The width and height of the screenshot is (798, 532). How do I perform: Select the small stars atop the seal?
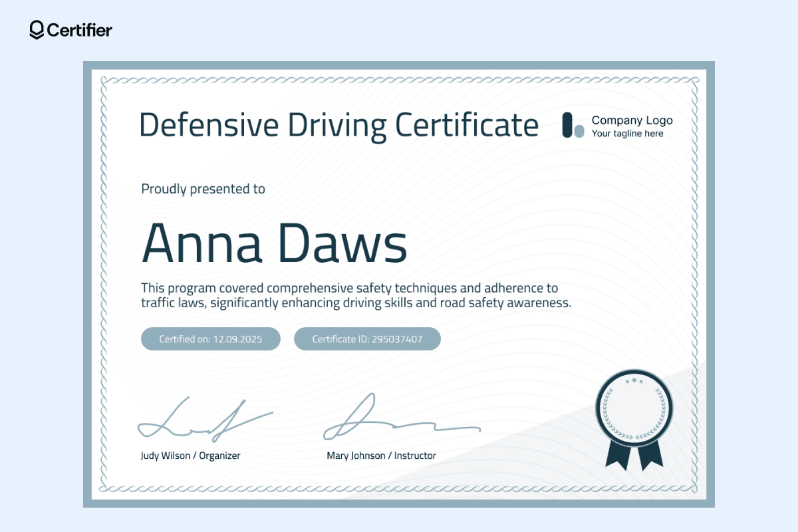(634, 381)
